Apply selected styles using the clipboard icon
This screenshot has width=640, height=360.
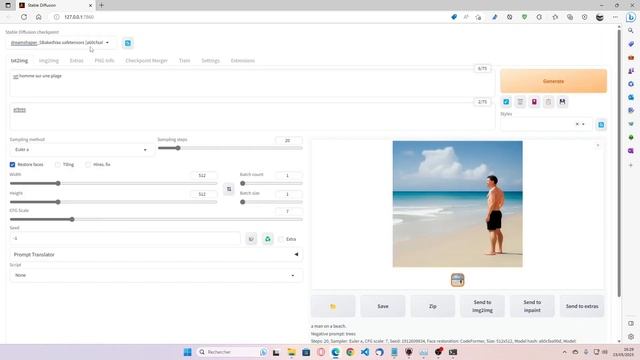pyautogui.click(x=548, y=102)
